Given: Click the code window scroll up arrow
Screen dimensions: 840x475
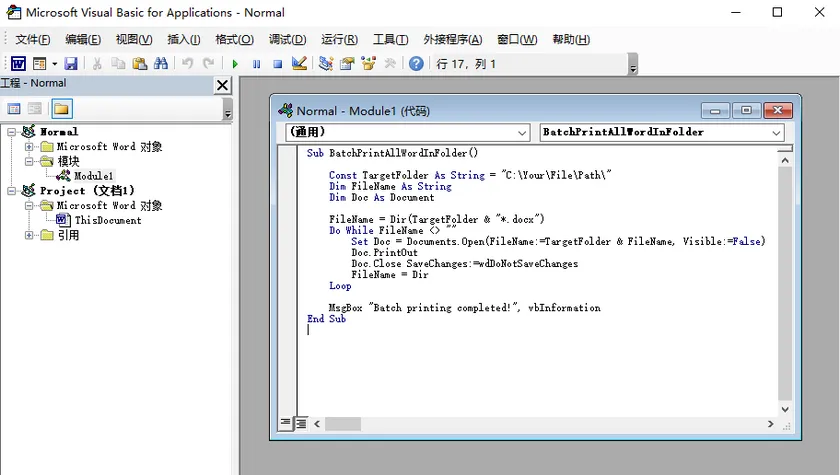Looking at the screenshot, I should coord(785,160).
